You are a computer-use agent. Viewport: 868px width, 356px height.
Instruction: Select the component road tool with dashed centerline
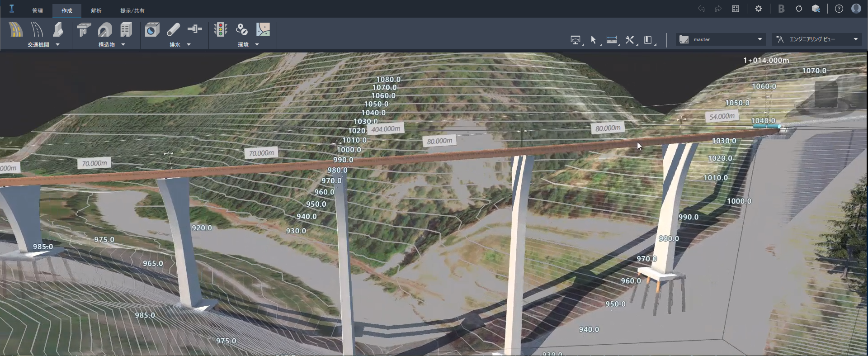click(37, 30)
